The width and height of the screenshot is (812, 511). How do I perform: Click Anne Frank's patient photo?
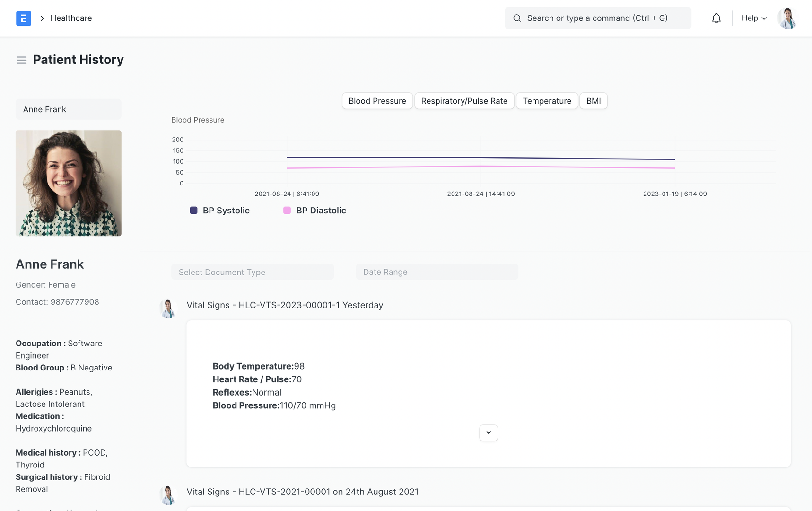tap(69, 183)
